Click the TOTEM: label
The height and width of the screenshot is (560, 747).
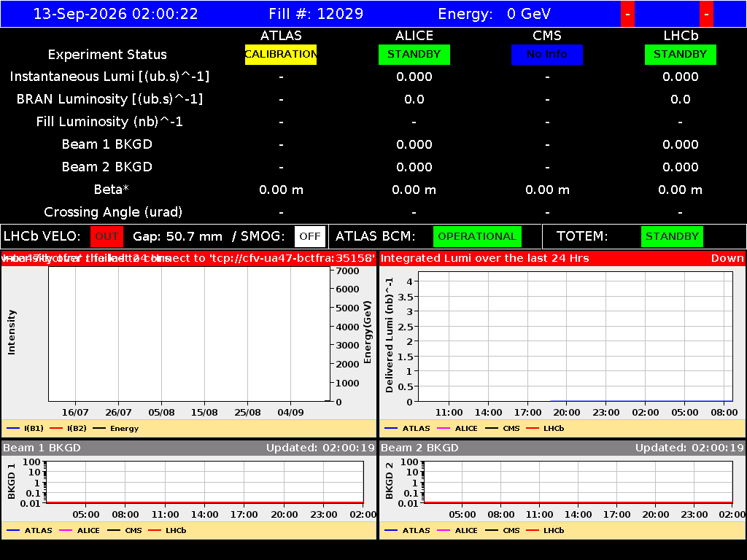(582, 237)
